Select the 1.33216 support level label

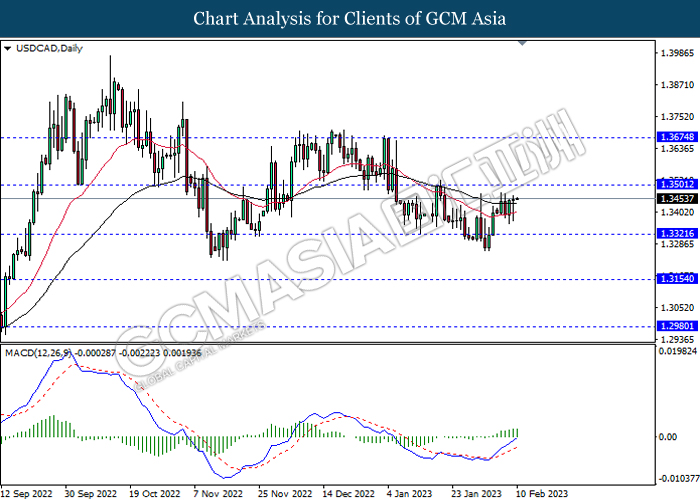click(677, 233)
